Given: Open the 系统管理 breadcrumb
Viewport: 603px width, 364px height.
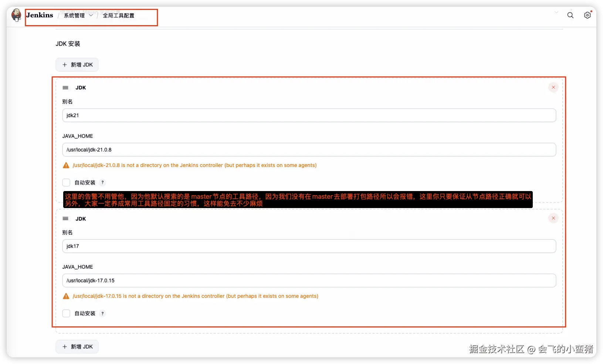Looking at the screenshot, I should point(74,16).
